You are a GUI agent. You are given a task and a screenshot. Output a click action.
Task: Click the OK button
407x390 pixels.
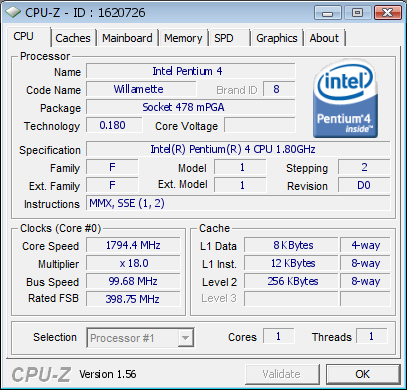[363, 374]
